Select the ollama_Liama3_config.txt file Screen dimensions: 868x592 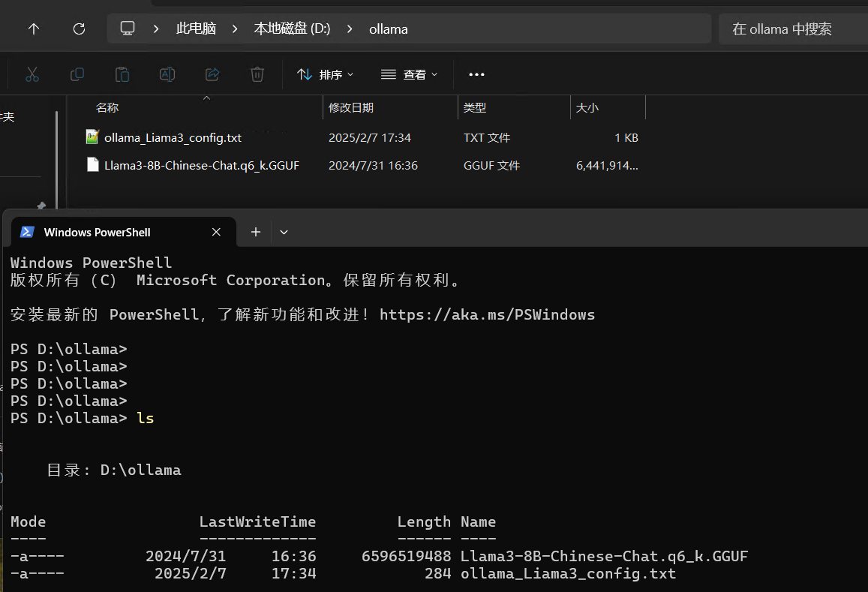pos(173,138)
